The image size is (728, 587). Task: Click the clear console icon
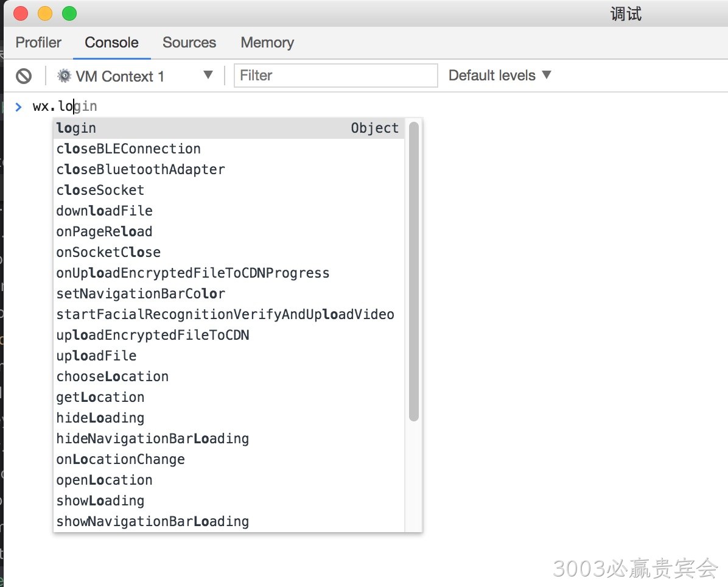[24, 76]
